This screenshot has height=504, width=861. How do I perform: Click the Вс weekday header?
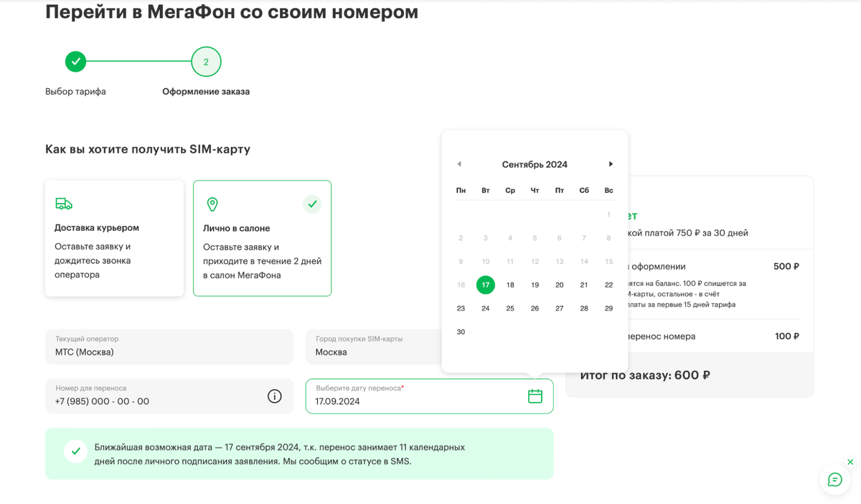pos(608,190)
